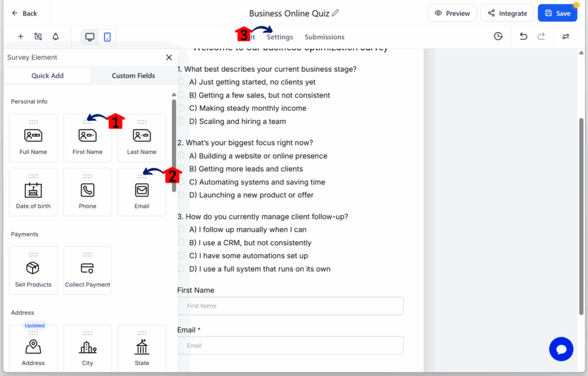
Task: Click the 'Survey Element' panel title
Action: click(x=32, y=57)
